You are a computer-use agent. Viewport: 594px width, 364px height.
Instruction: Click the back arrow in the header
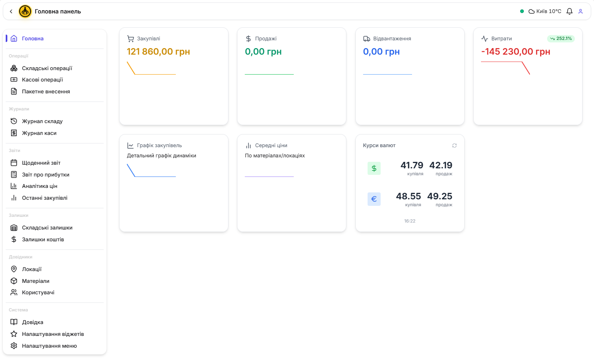[11, 11]
